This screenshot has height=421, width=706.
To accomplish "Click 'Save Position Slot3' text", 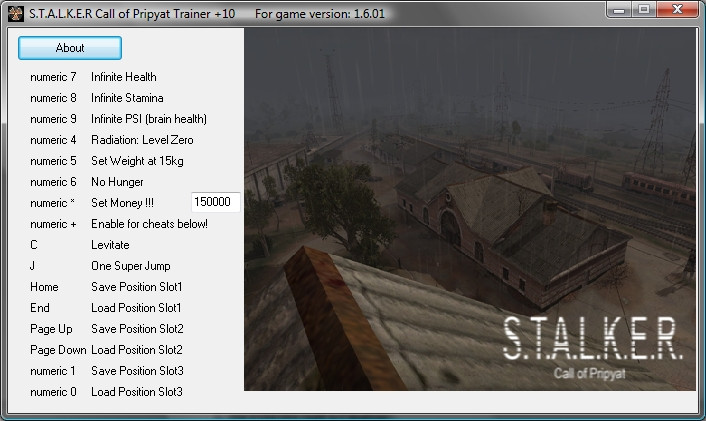I will [x=137, y=371].
